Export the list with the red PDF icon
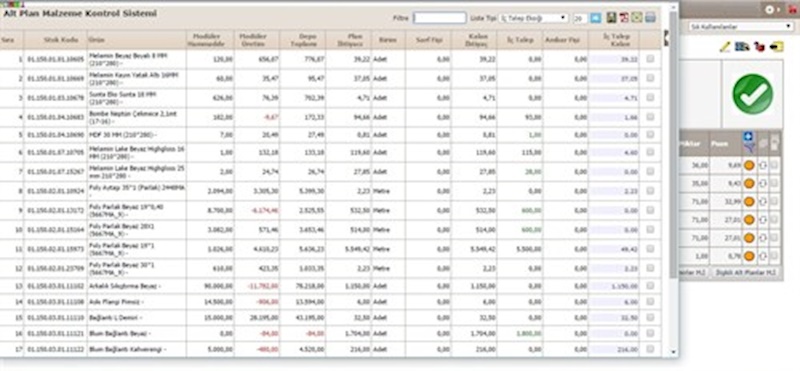Viewport: 800px width, 371px height. 624,18
